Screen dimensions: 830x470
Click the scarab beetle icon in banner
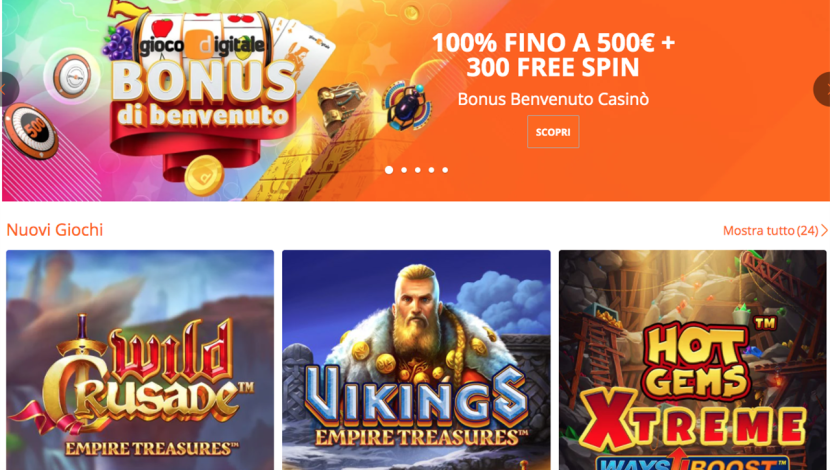[405, 106]
